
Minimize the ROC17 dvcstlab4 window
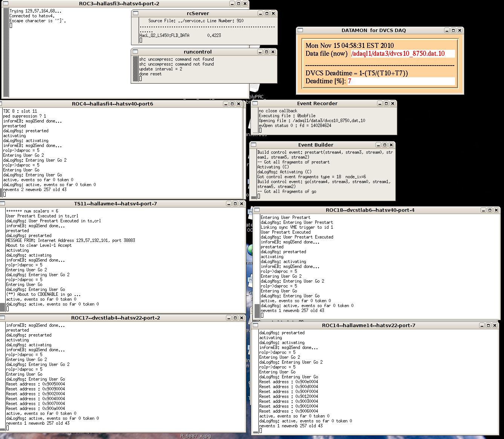229,318
